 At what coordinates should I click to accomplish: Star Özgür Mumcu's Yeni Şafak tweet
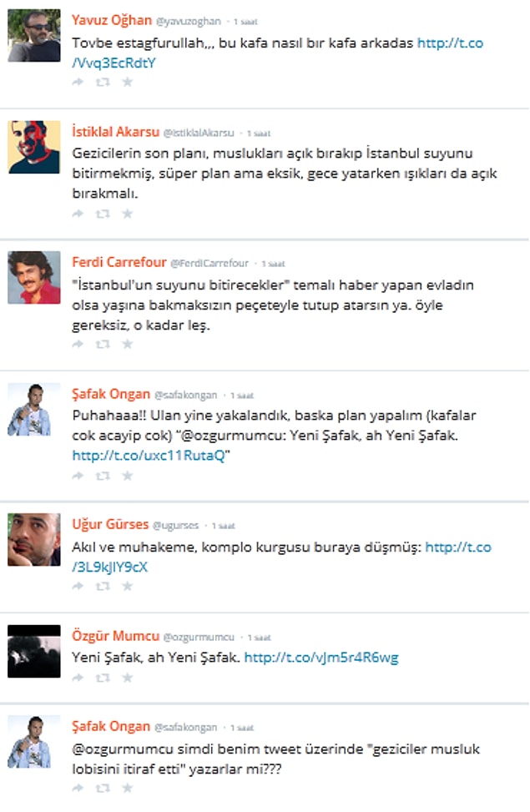pos(128,678)
